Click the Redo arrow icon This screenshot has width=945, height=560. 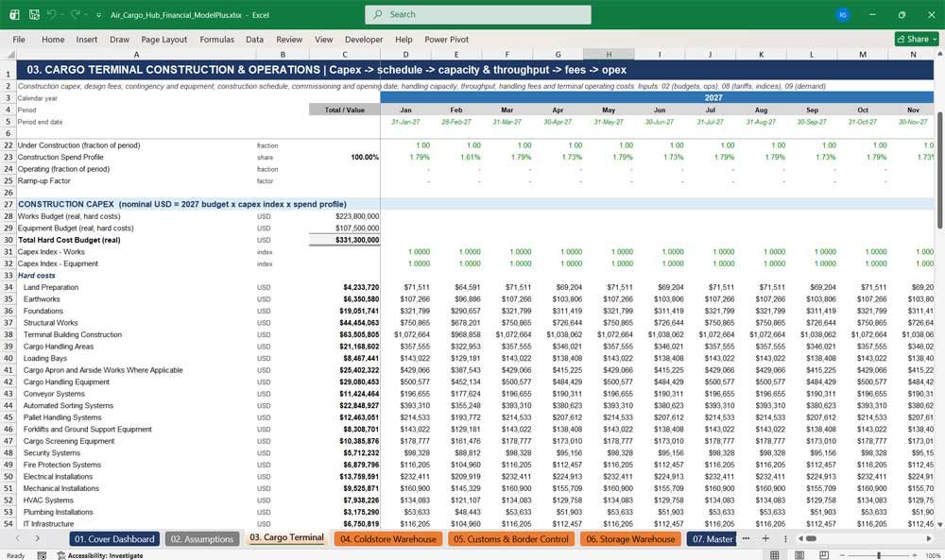point(76,14)
